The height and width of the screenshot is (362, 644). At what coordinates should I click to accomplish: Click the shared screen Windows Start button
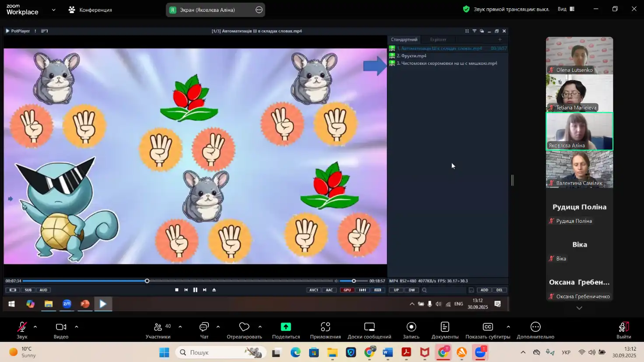12,304
